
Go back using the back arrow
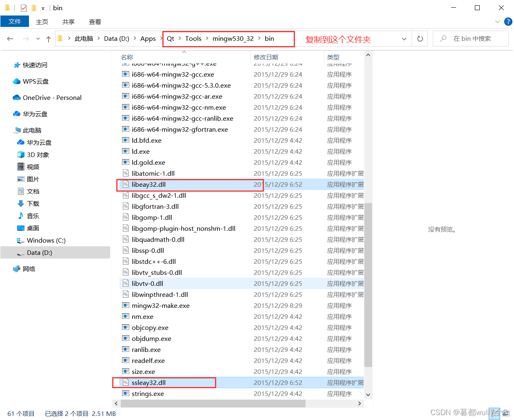click(10, 38)
